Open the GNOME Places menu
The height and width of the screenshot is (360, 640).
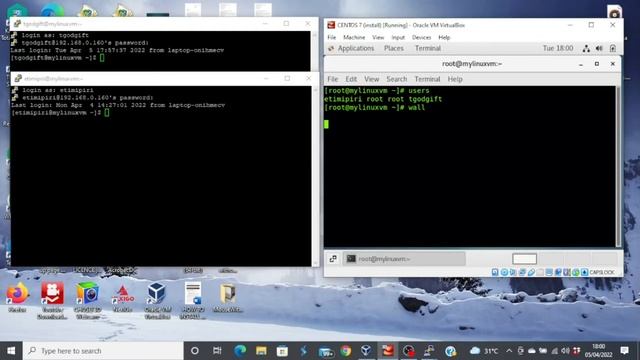click(393, 48)
